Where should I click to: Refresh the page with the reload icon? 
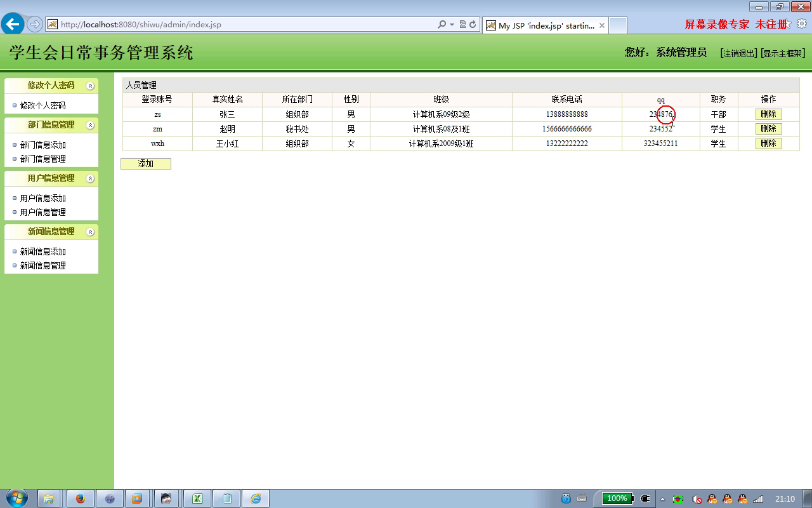pyautogui.click(x=473, y=25)
